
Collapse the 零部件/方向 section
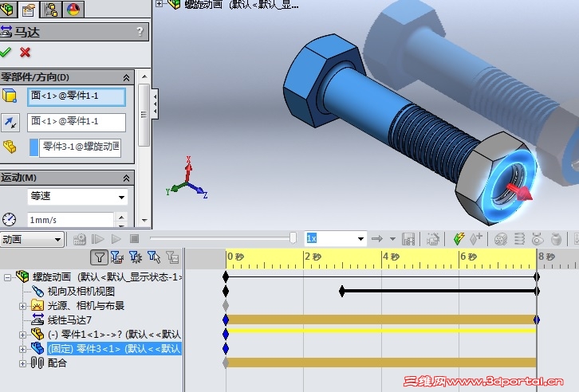point(126,77)
